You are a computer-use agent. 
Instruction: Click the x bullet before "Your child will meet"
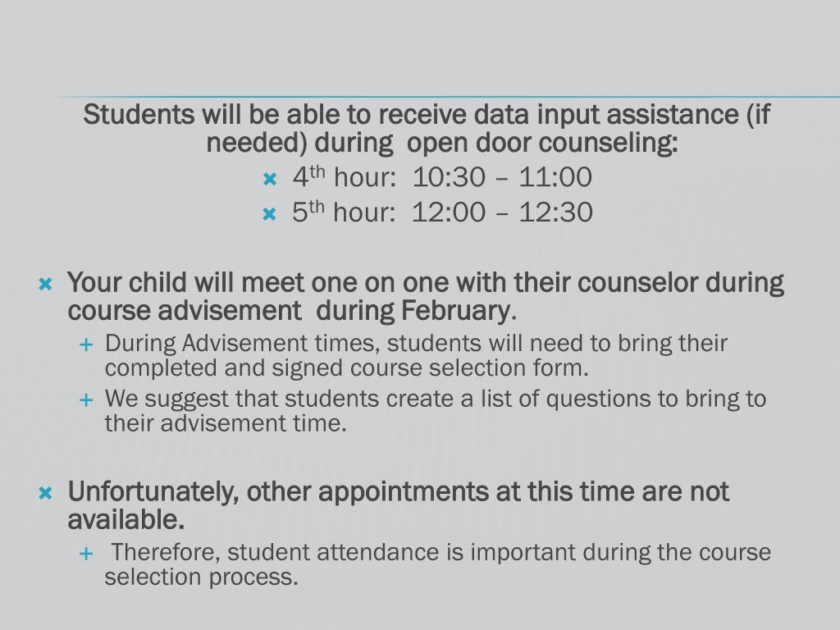click(x=46, y=285)
